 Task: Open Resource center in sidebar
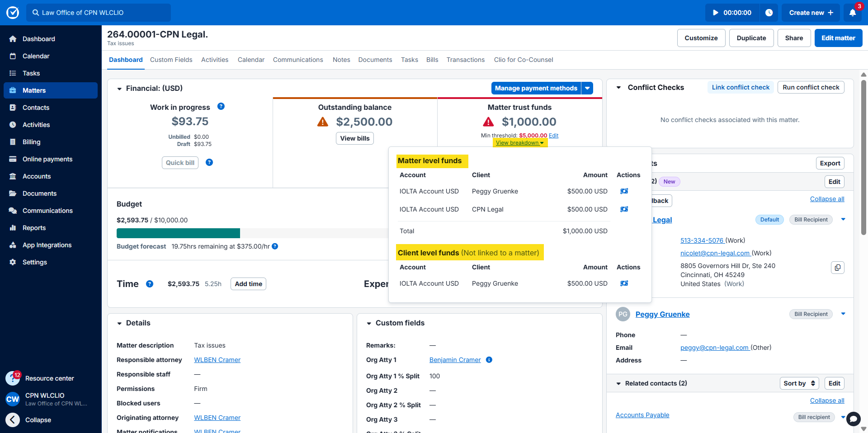49,378
